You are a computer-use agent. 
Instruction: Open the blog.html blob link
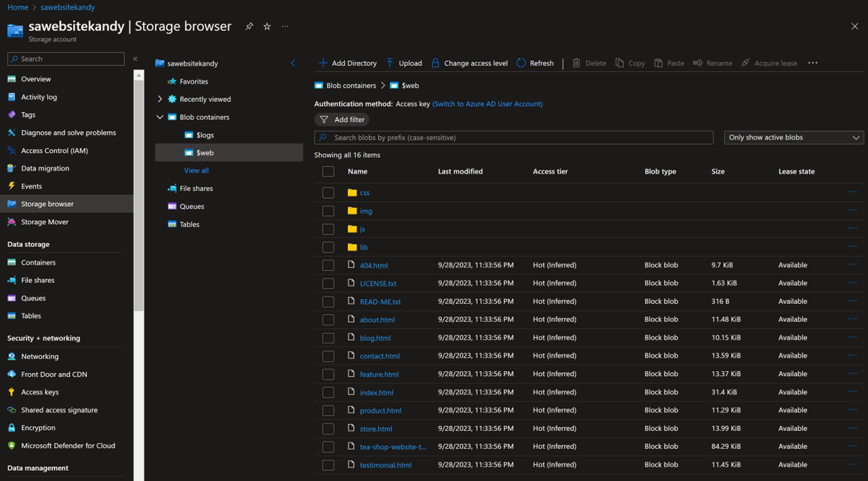pyautogui.click(x=375, y=338)
